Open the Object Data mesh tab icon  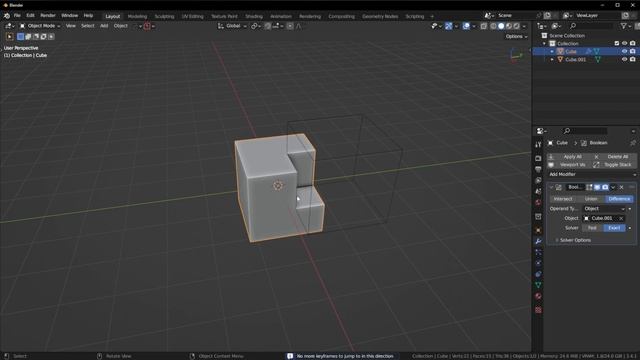click(538, 285)
